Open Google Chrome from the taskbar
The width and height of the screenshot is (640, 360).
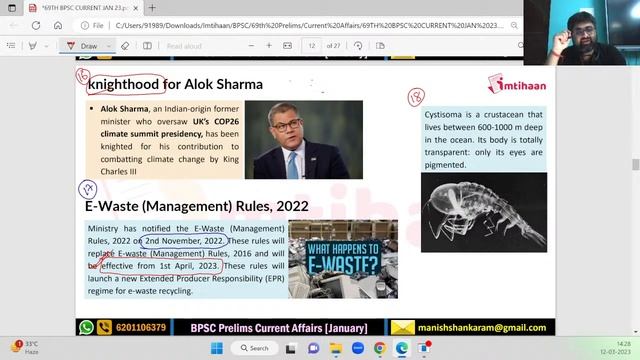pos(380,348)
